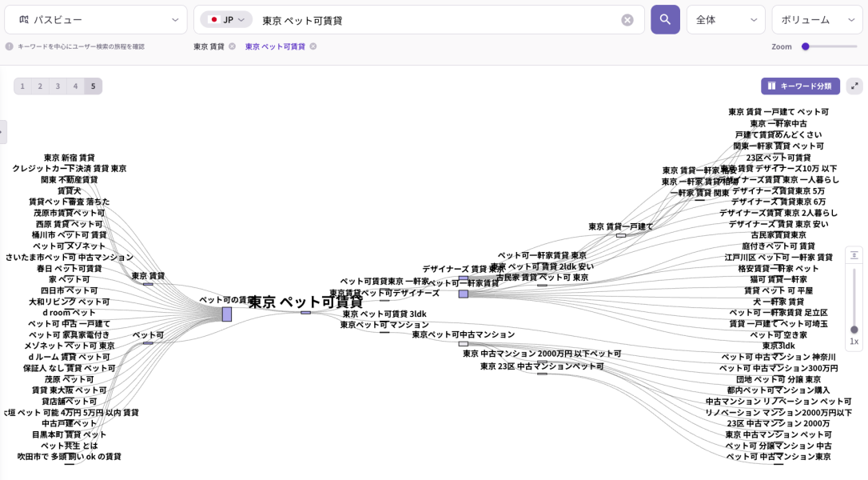The image size is (868, 480).
Task: Select depth level 5
Action: (x=93, y=86)
